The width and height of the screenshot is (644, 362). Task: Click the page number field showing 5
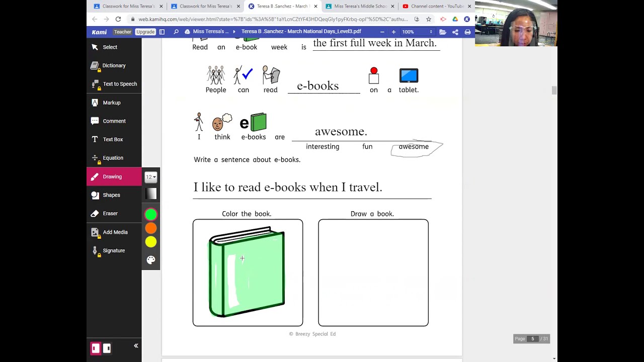(533, 339)
